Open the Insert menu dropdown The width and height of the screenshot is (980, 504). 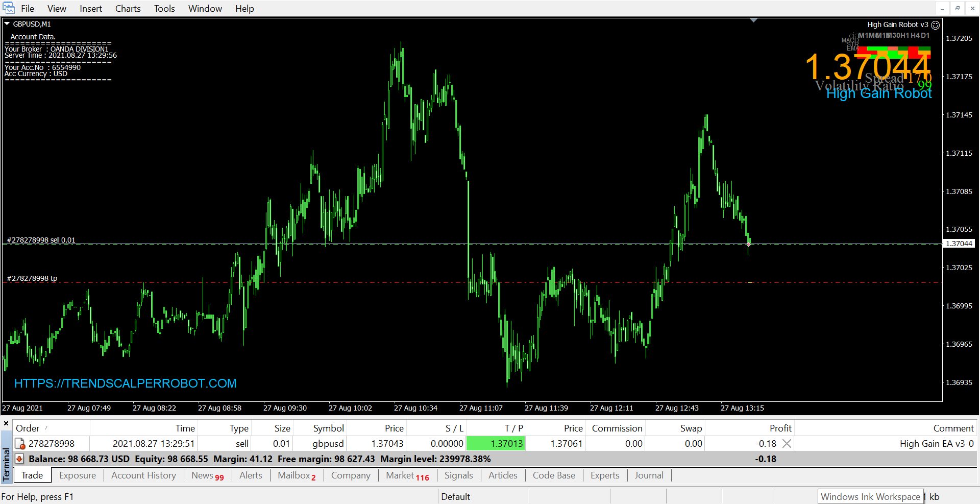click(90, 9)
